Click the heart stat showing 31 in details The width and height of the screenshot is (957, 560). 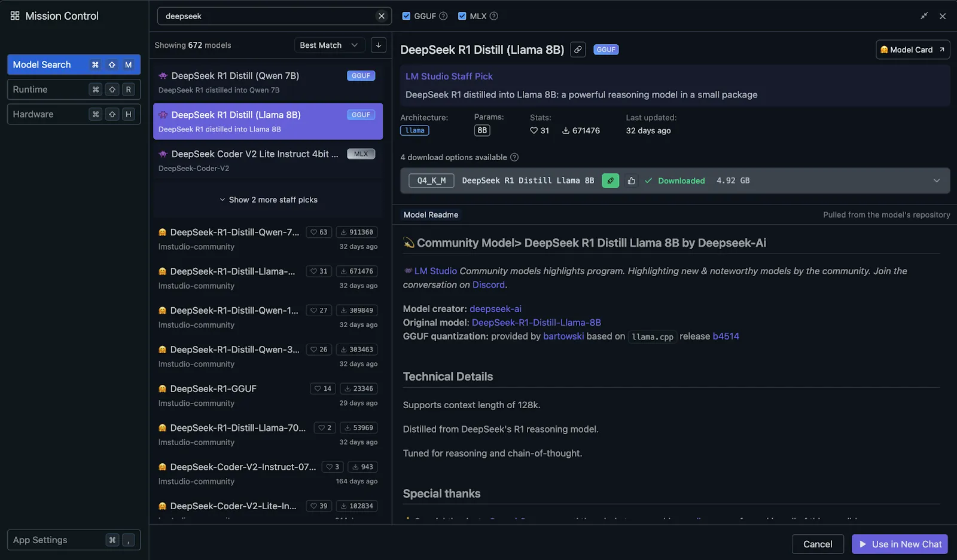540,130
